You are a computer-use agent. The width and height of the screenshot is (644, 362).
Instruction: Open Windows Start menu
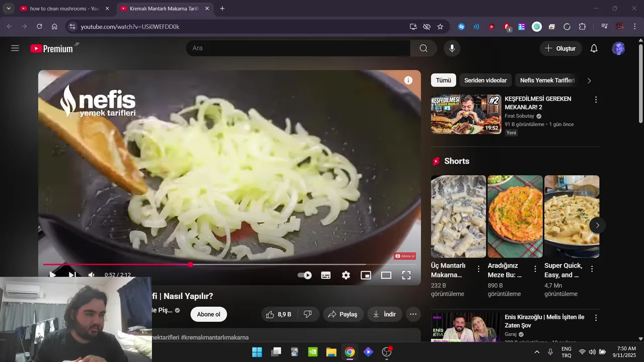(x=257, y=352)
